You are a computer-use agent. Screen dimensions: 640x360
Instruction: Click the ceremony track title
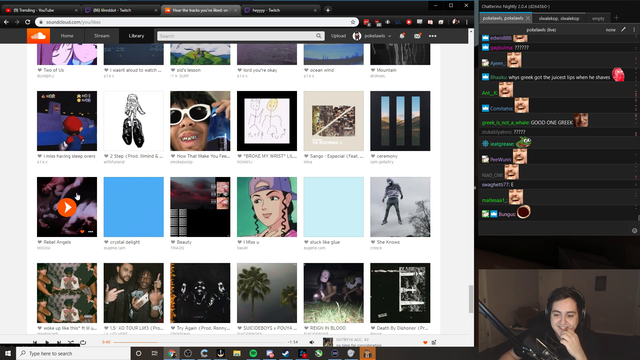click(387, 156)
